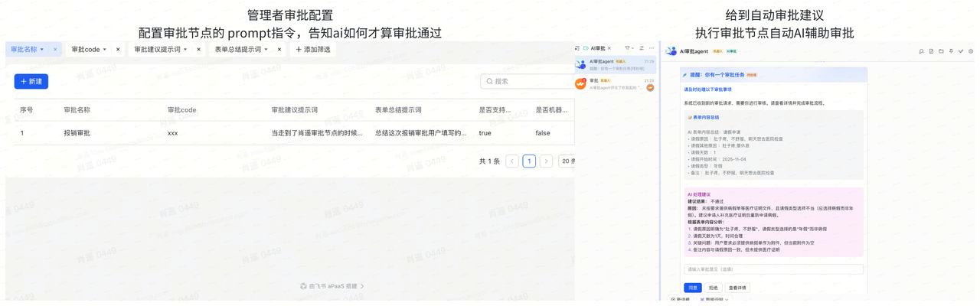Open the 审批名称 filter dropdown
980x306 pixels.
(28, 50)
